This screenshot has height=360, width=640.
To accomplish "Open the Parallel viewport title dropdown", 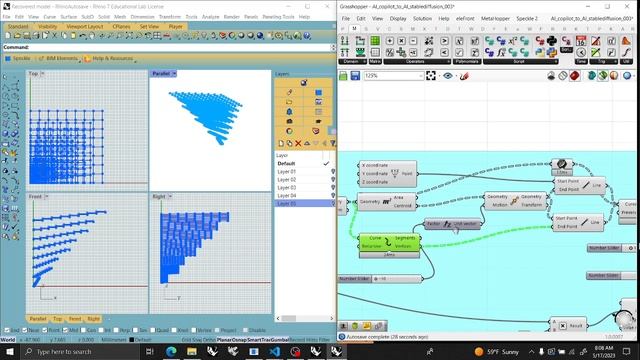I will click(174, 74).
